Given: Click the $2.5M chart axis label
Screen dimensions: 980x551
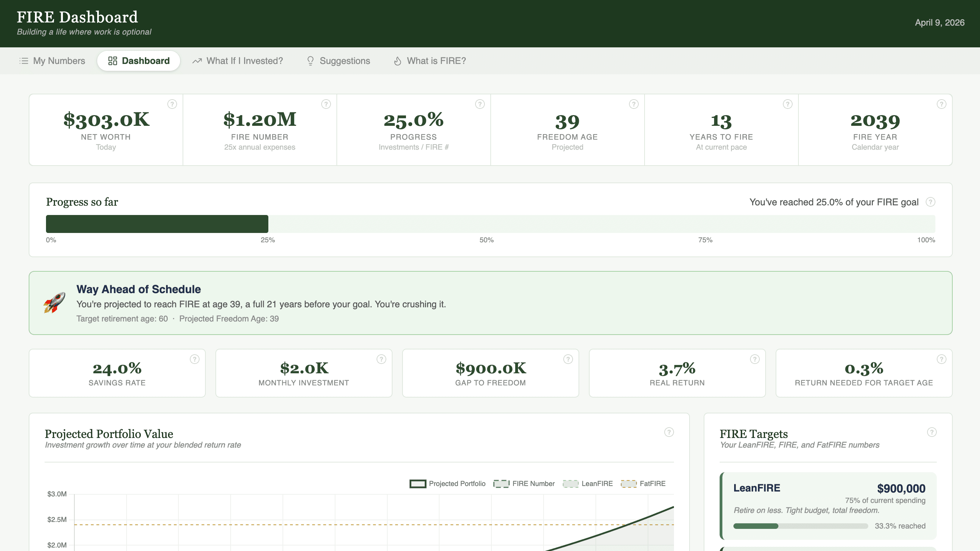Looking at the screenshot, I should (x=57, y=520).
